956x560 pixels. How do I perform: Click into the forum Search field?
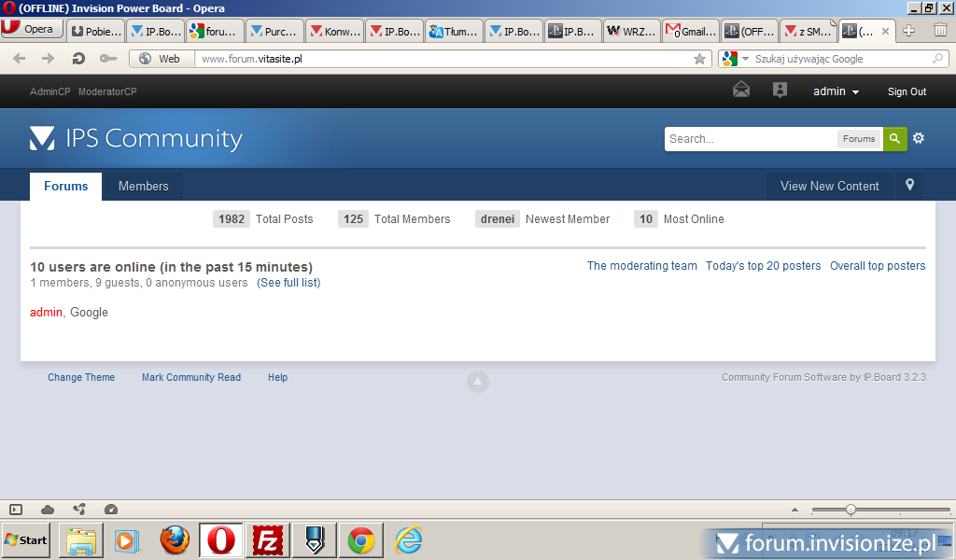750,139
